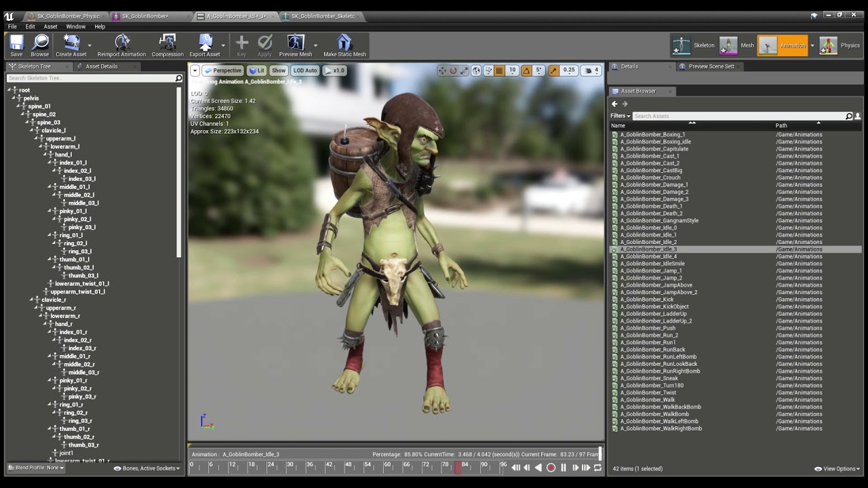The height and width of the screenshot is (488, 868).
Task: Switch to Animation editor mode
Action: (783, 45)
